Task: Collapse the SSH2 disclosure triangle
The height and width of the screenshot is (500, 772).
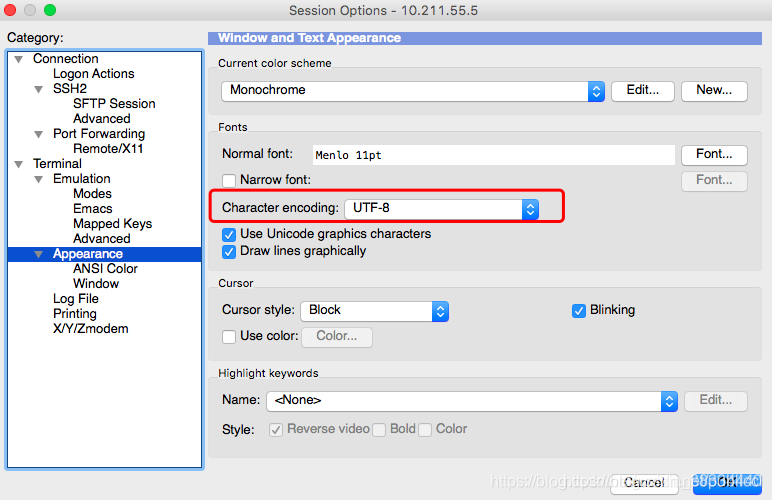Action: click(38, 90)
